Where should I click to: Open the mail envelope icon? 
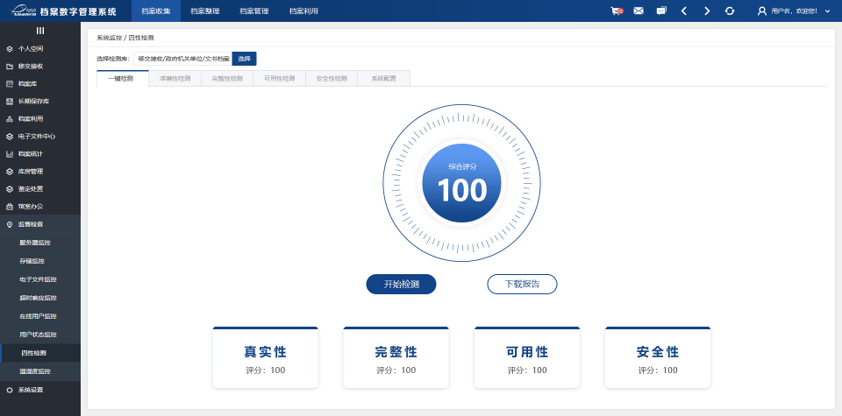click(638, 11)
